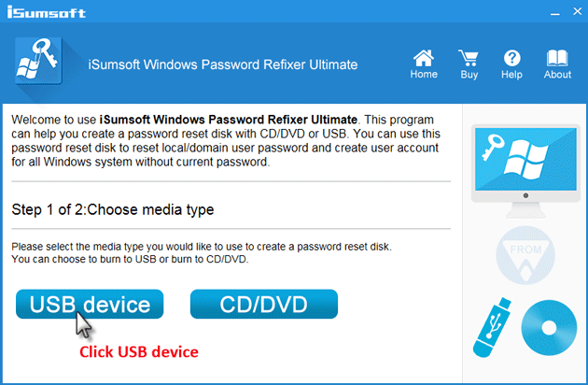Screen dimensions: 588x385
Task: Go to the Home page icon
Action: click(x=423, y=58)
